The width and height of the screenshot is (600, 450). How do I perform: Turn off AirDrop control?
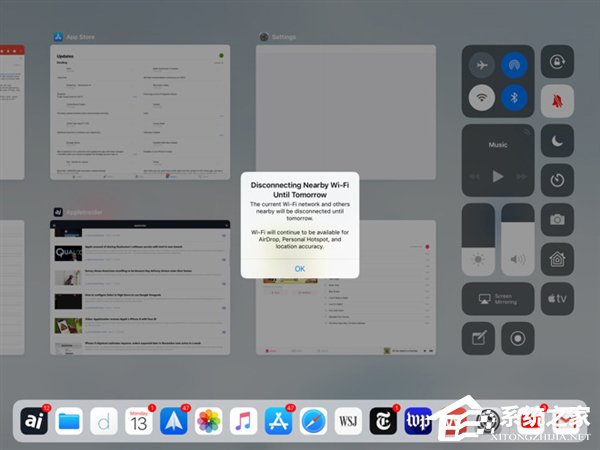click(x=517, y=62)
